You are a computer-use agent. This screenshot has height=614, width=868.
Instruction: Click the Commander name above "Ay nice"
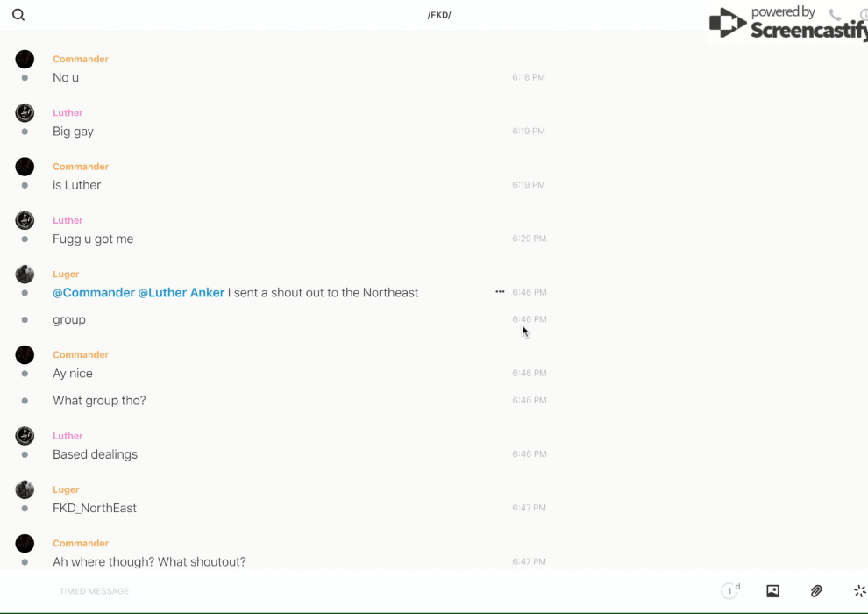click(81, 354)
